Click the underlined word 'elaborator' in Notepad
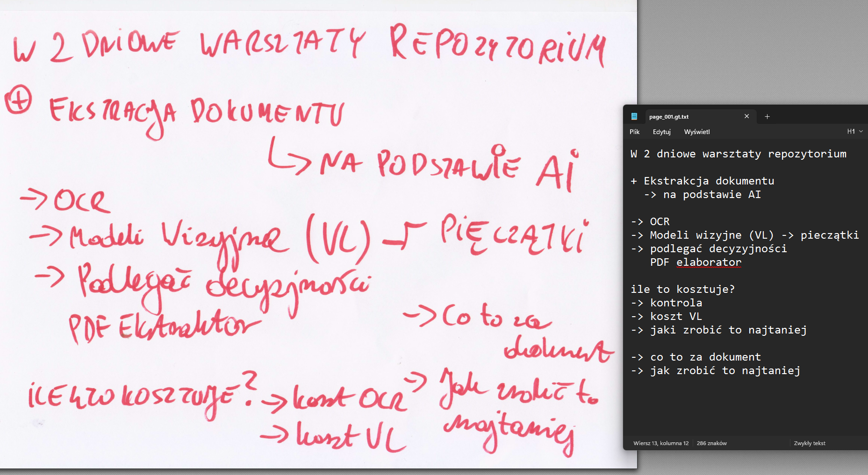 click(x=709, y=262)
